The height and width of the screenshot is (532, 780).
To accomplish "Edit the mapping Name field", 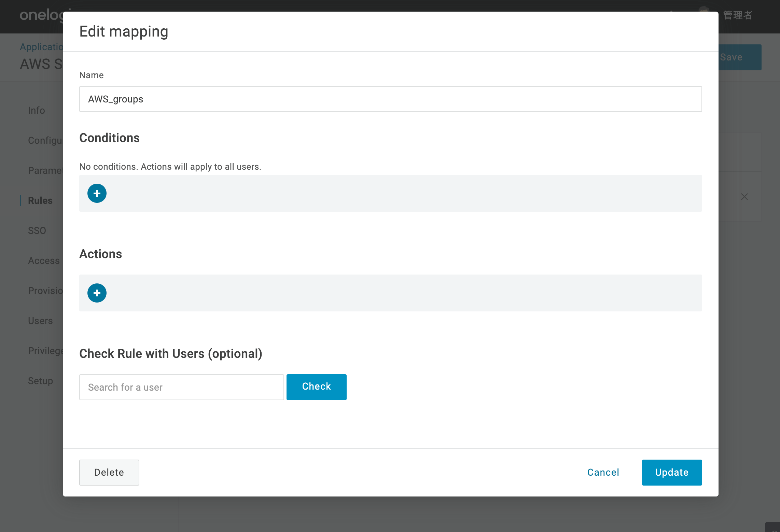I will (x=391, y=99).
